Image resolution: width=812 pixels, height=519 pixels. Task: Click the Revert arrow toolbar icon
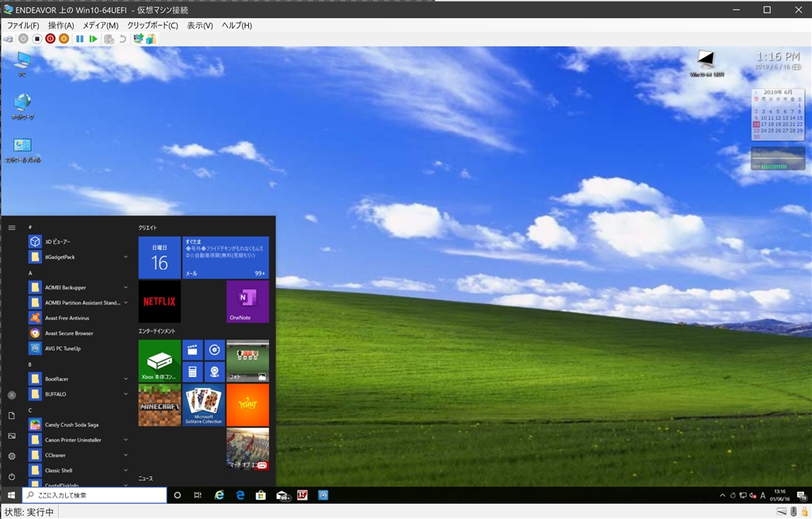[123, 39]
